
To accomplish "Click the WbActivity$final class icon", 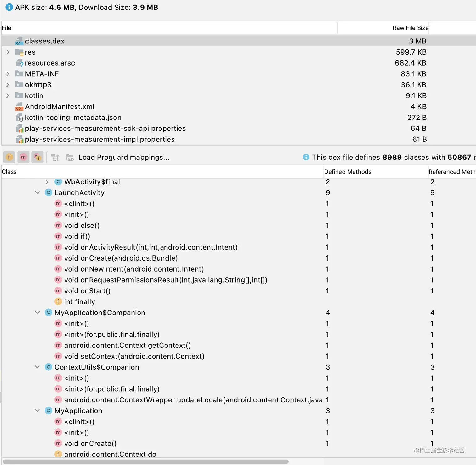I will click(58, 182).
